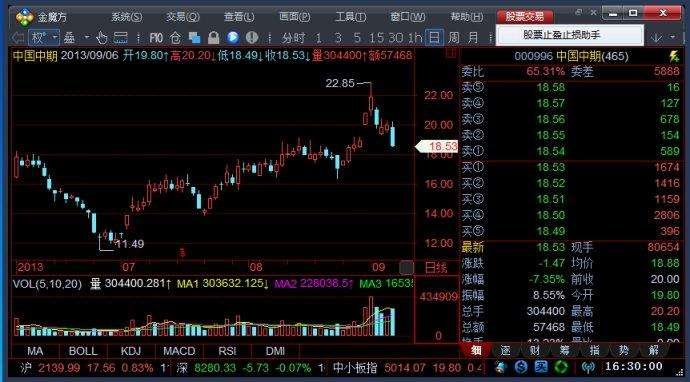Viewport: 690px width, 382px height.
Task: Select the 逐 tick-by-tick tab
Action: (x=506, y=350)
